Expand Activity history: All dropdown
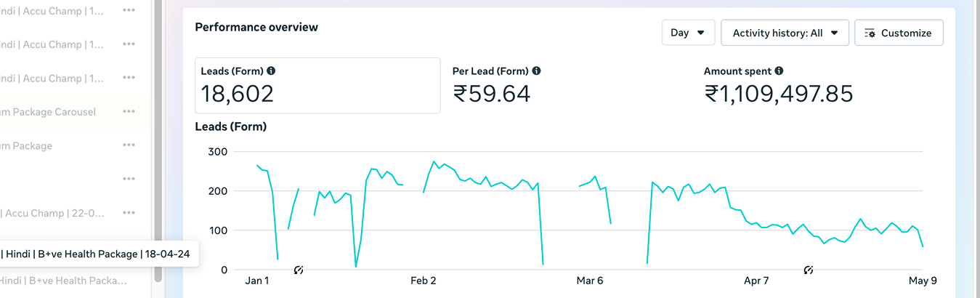980x298 pixels. coord(785,33)
